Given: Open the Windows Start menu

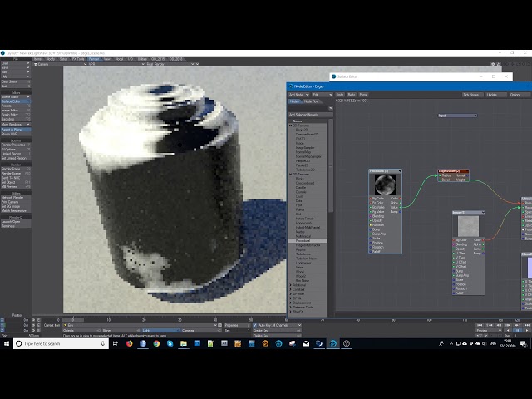Looking at the screenshot, I should pyautogui.click(x=7, y=343).
